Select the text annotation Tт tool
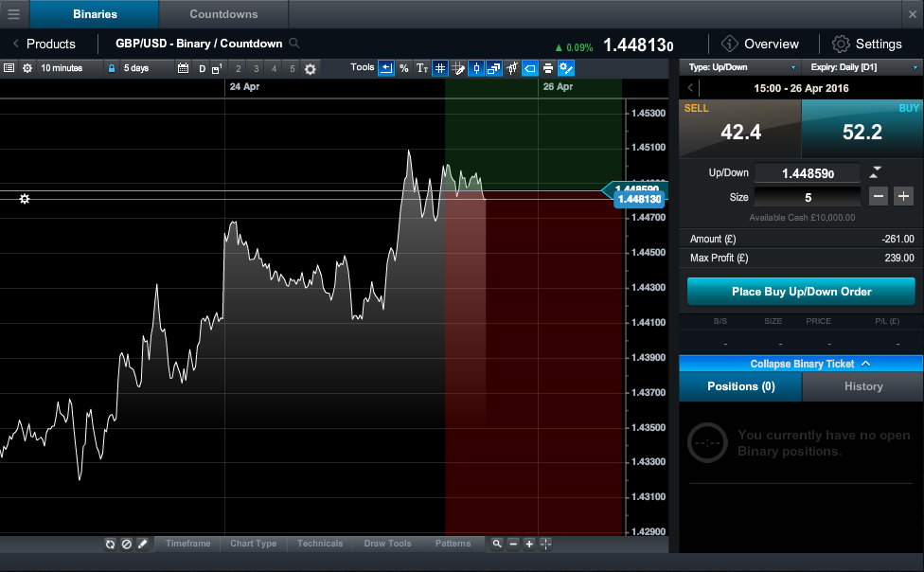This screenshot has height=572, width=924. coord(422,68)
